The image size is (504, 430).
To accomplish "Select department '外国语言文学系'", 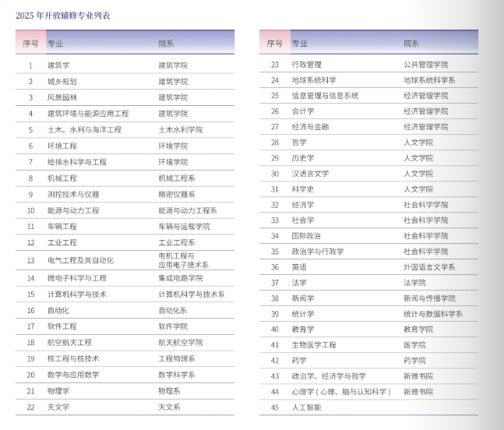I will coord(429,267).
